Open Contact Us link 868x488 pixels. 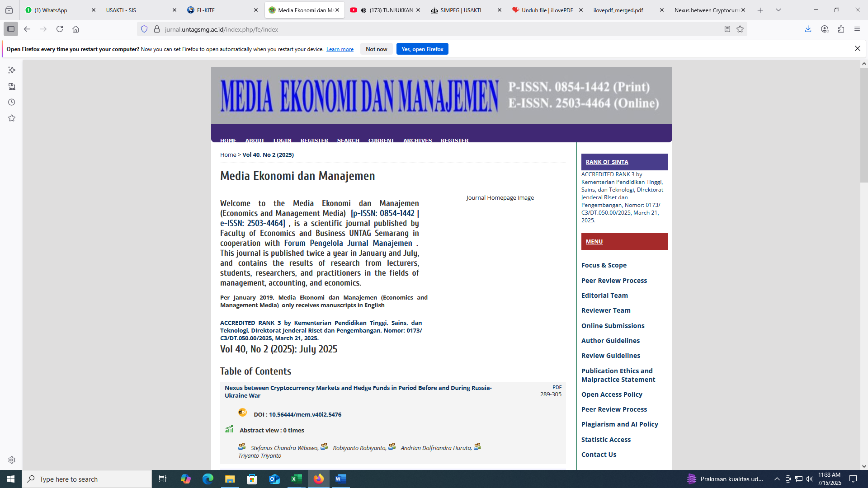pyautogui.click(x=599, y=455)
